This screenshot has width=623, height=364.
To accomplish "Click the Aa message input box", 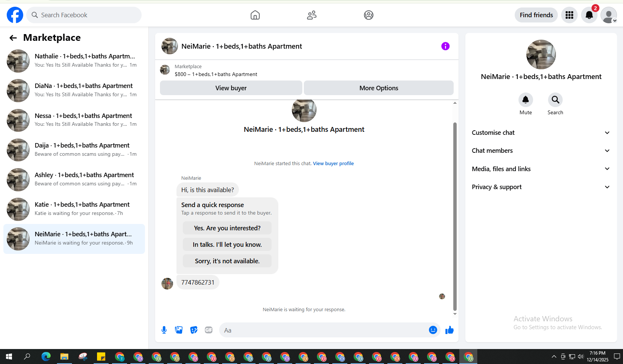I will click(323, 330).
